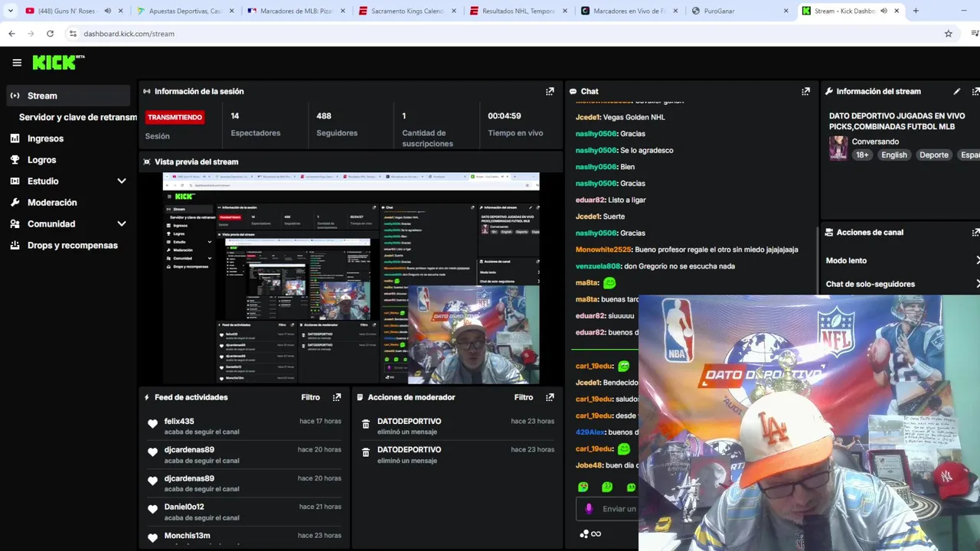Screen dimensions: 980x551
Task: Click username Monowhite2525 in chat
Action: click(x=603, y=249)
